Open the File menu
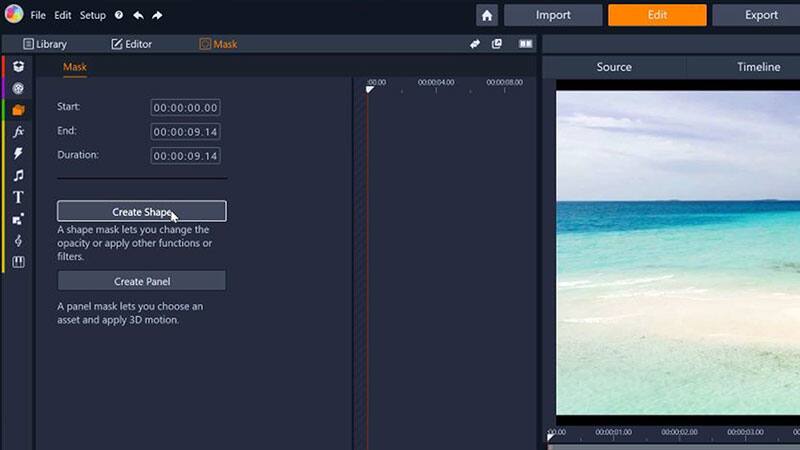The width and height of the screenshot is (800, 450). click(38, 16)
